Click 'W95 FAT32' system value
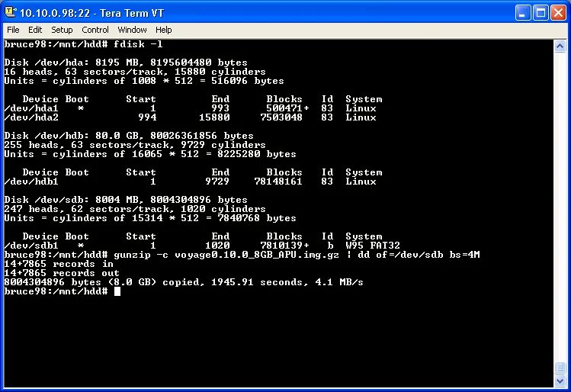This screenshot has height=392, width=571. coord(373,246)
